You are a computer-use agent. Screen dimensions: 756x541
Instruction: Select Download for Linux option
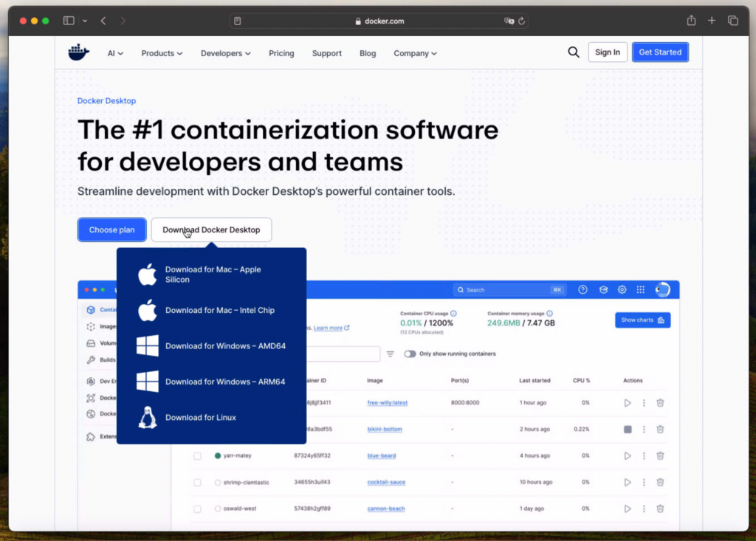200,418
